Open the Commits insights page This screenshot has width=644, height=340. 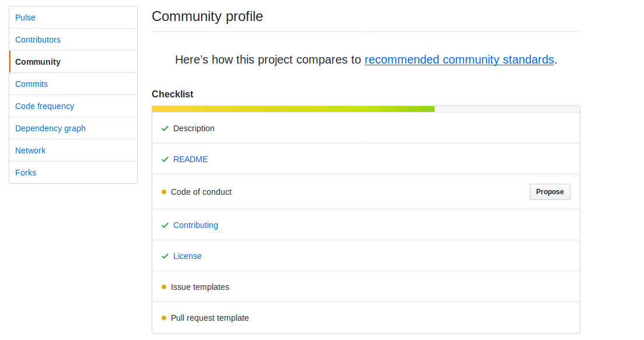tap(73, 84)
